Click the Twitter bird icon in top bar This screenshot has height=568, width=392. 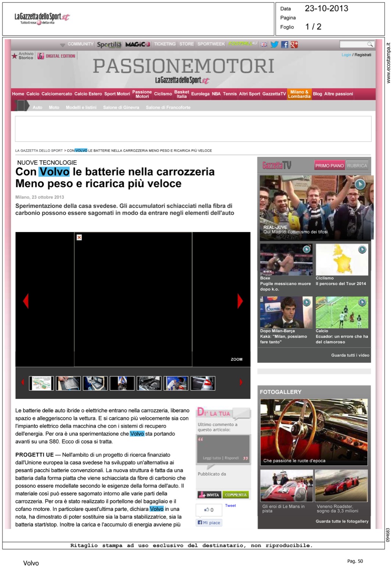[274, 44]
